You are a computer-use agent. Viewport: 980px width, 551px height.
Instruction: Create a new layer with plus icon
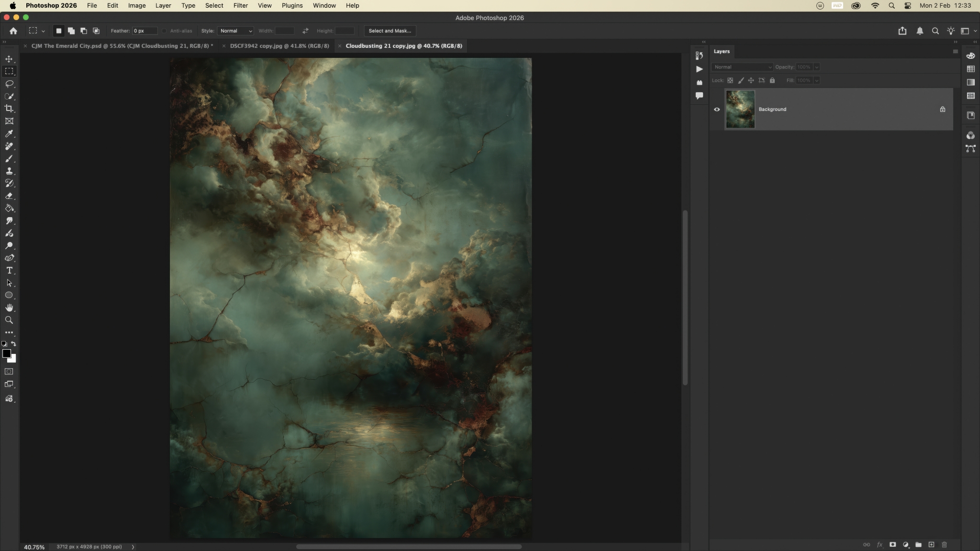(x=931, y=544)
